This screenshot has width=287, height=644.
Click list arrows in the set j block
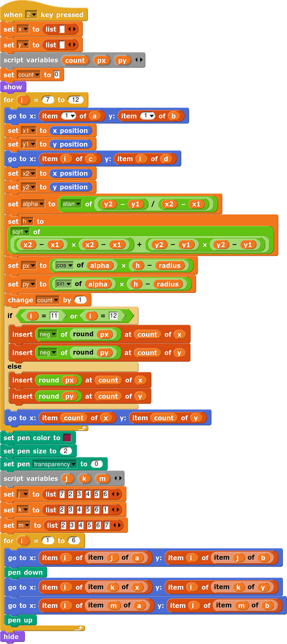[x=116, y=494]
